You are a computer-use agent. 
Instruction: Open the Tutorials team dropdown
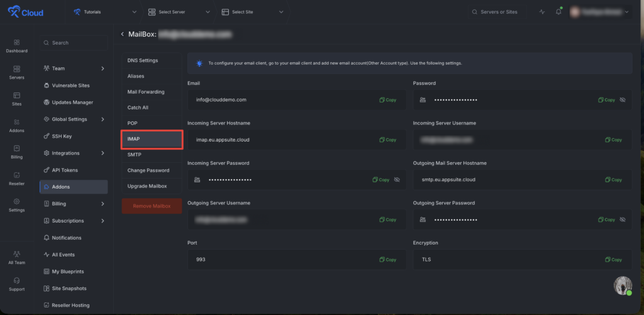105,12
